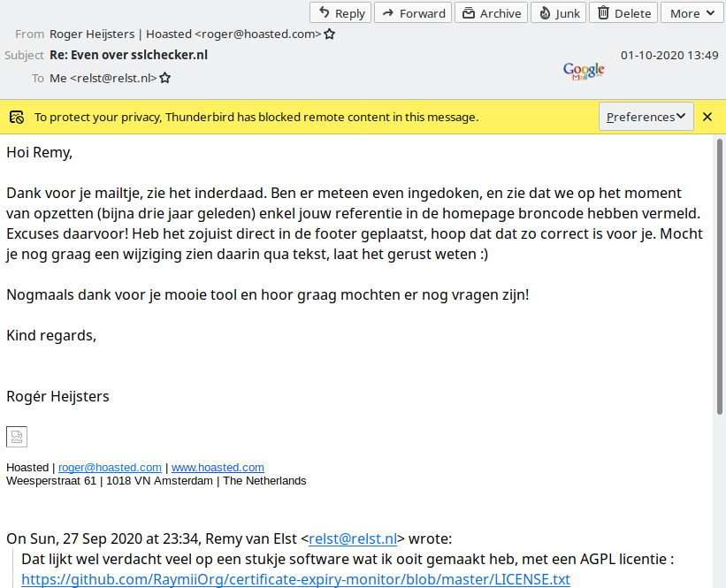Open the GitHub LICENSE.txt link
Viewport: 726px width, 588px height.
pos(295,579)
